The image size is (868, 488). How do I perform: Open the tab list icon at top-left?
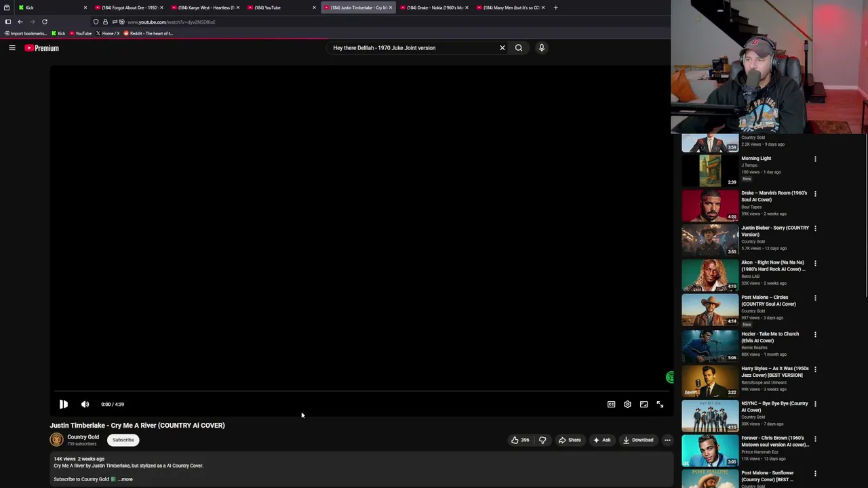(7, 7)
